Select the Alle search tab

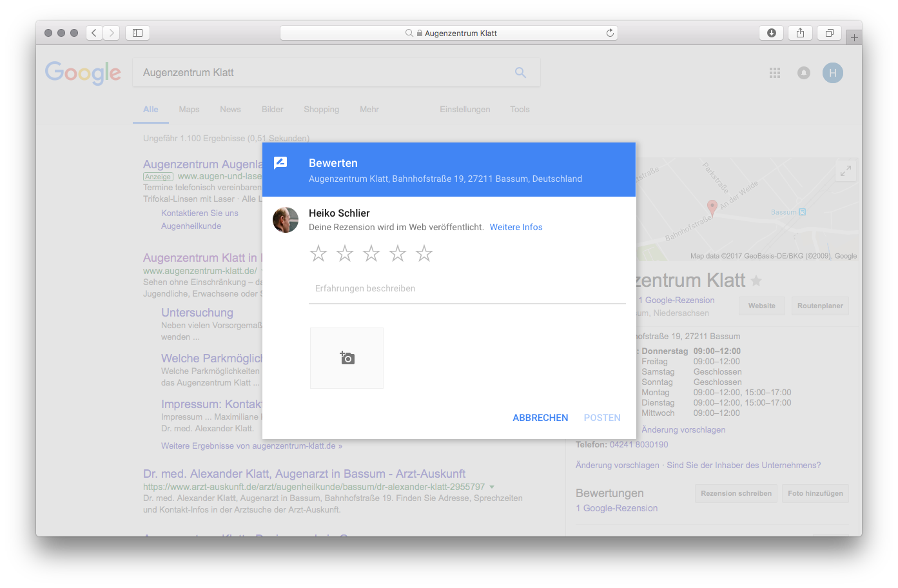pyautogui.click(x=151, y=110)
